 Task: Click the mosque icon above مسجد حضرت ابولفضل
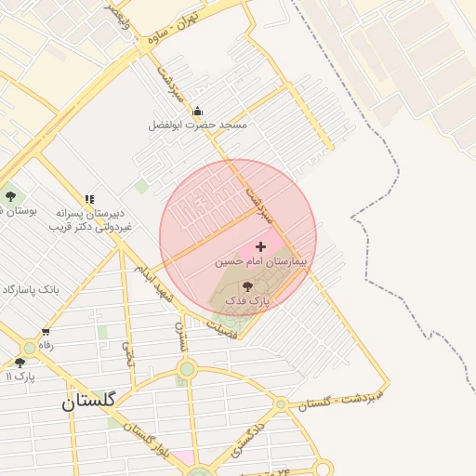[x=197, y=111]
